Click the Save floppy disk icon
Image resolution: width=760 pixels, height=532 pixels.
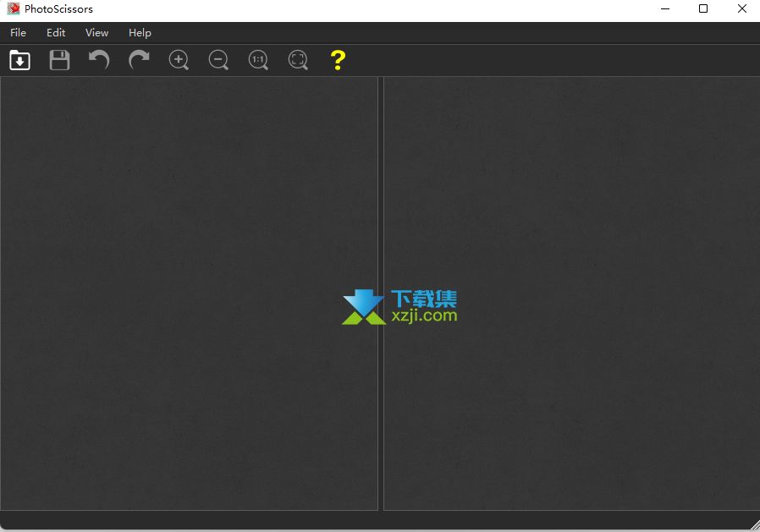[59, 60]
